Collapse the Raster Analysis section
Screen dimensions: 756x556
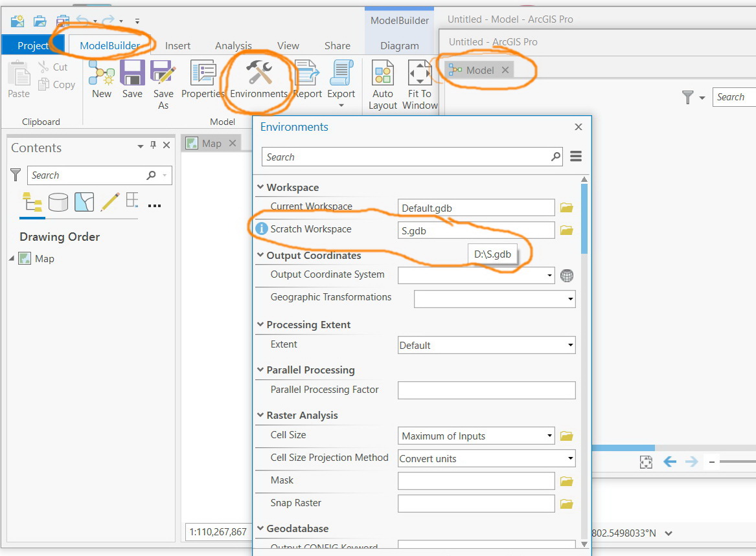coord(260,415)
